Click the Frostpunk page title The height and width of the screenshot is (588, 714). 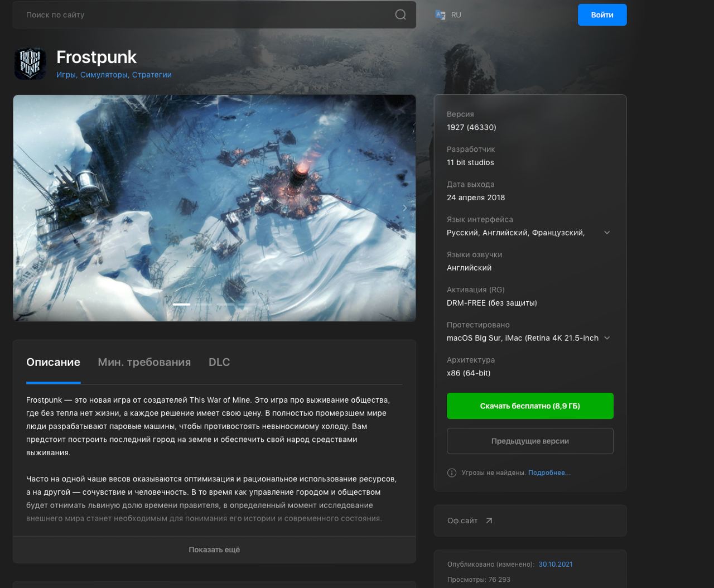[x=97, y=57]
